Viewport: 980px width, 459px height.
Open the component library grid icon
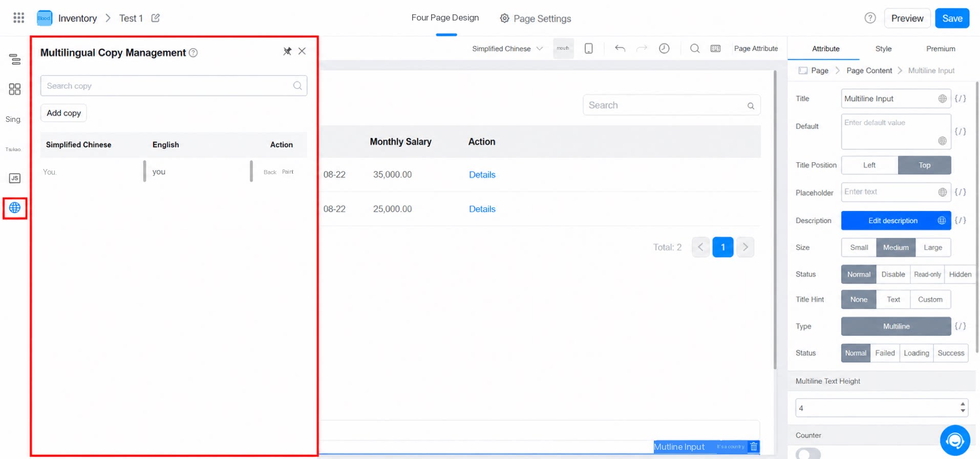click(15, 89)
